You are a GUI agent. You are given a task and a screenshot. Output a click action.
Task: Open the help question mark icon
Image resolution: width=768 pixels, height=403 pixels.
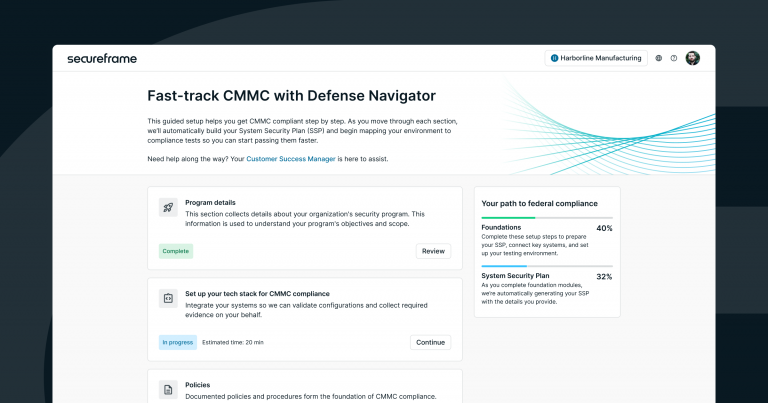click(x=674, y=58)
